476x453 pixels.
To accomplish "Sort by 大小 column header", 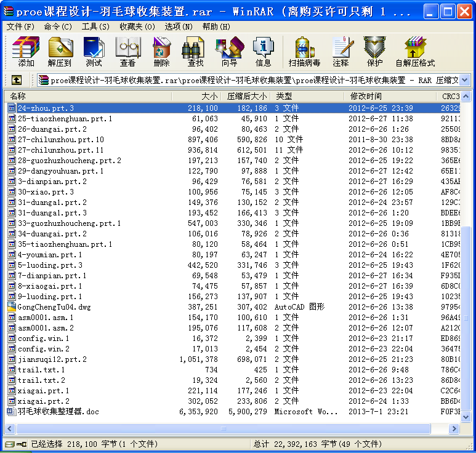I will coord(196,97).
